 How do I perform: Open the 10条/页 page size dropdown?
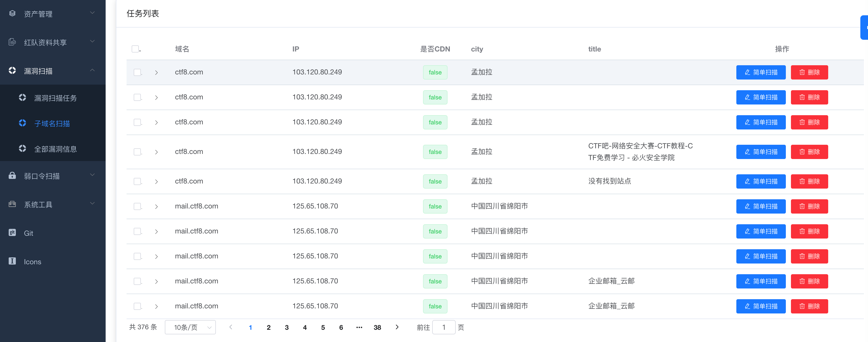(190, 327)
